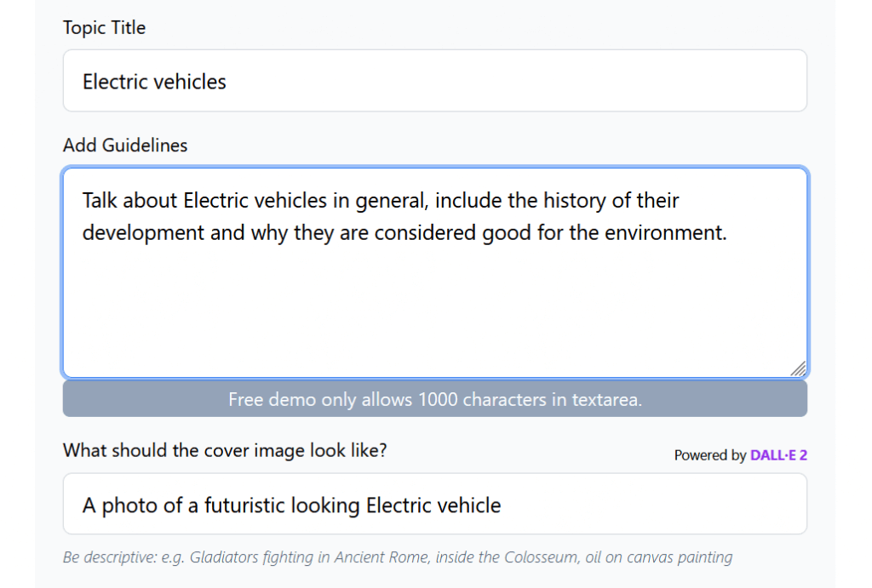Click 'What should the cover image look like?' label
The width and height of the screenshot is (872, 588).
225,450
